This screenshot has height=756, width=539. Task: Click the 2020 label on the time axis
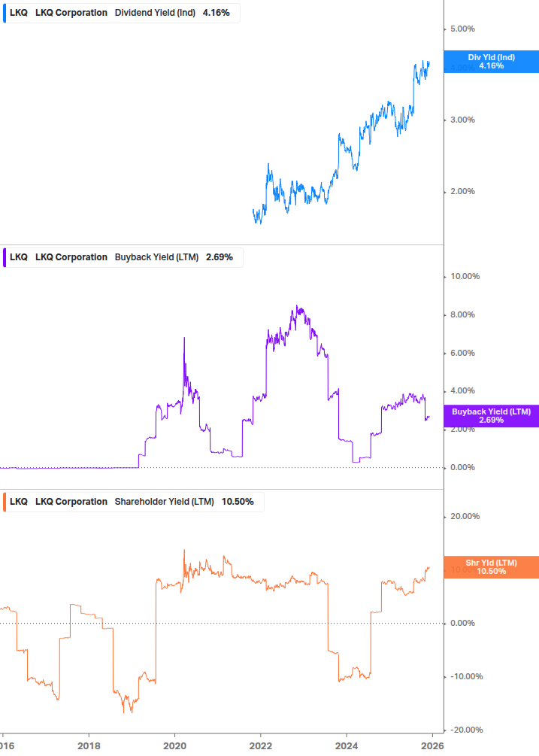click(x=174, y=746)
